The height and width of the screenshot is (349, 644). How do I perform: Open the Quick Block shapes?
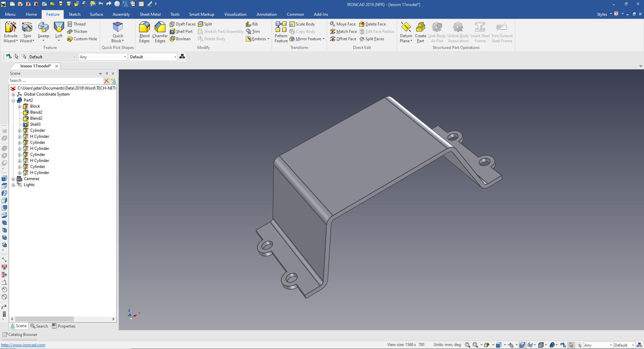[x=118, y=32]
